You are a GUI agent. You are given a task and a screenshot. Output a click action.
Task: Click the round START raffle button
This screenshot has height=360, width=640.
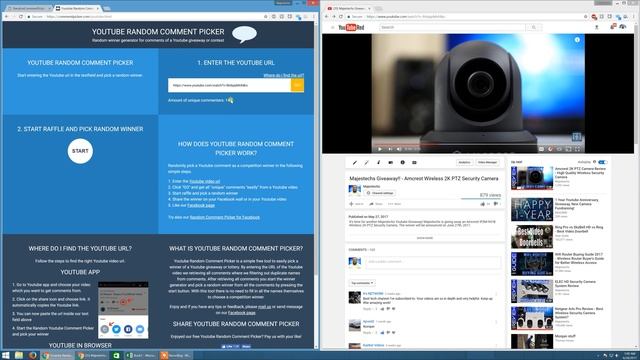coord(80,151)
